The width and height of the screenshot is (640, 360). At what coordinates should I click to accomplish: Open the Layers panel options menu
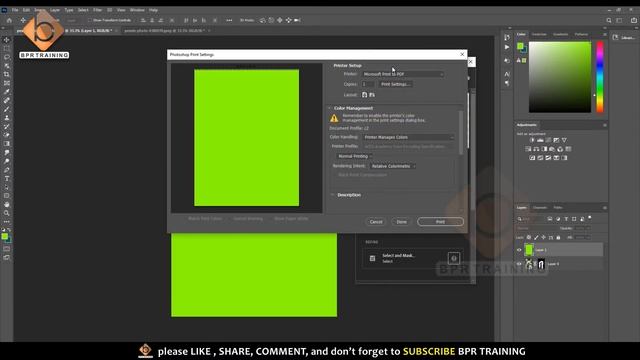tap(604, 208)
